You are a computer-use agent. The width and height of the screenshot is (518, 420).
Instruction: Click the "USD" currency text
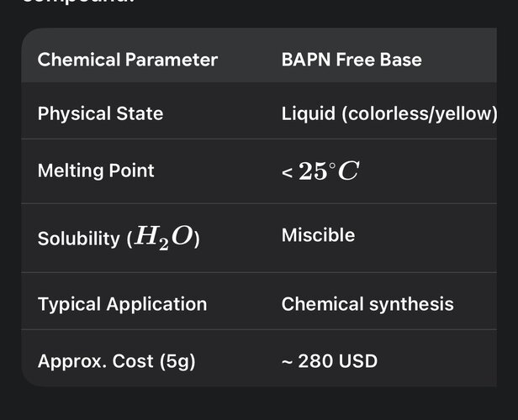[x=357, y=361]
